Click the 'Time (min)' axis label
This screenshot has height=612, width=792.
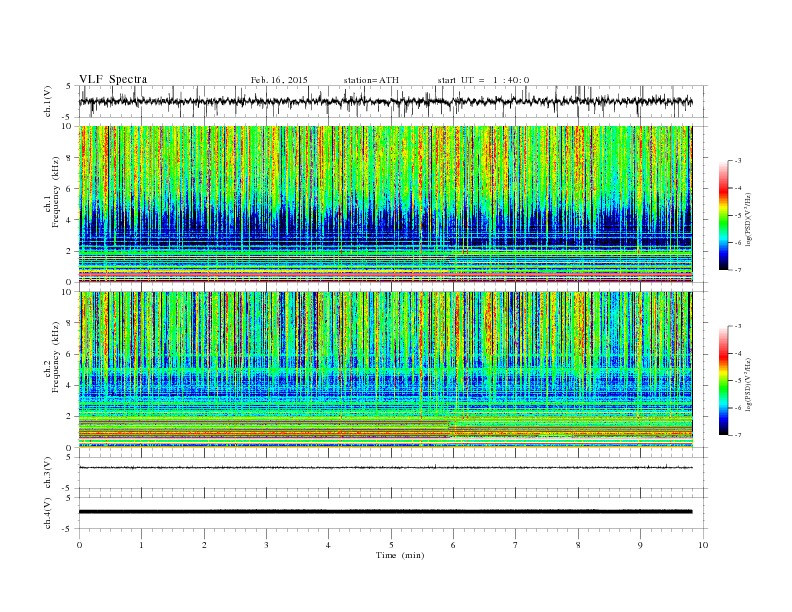point(400,555)
